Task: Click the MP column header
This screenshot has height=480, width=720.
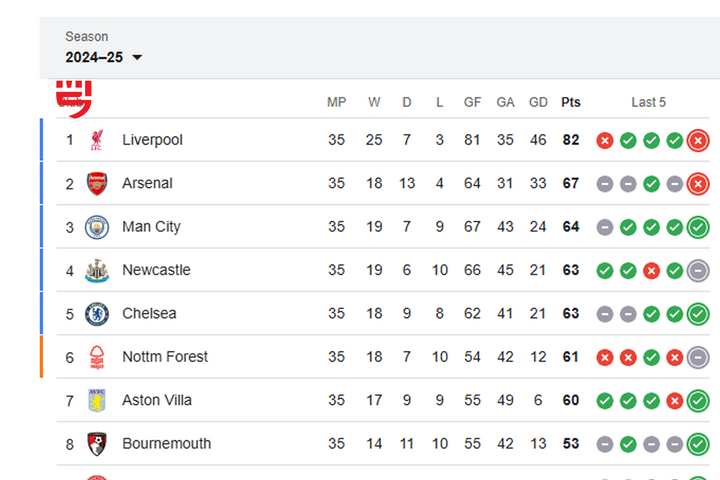Action: (337, 102)
